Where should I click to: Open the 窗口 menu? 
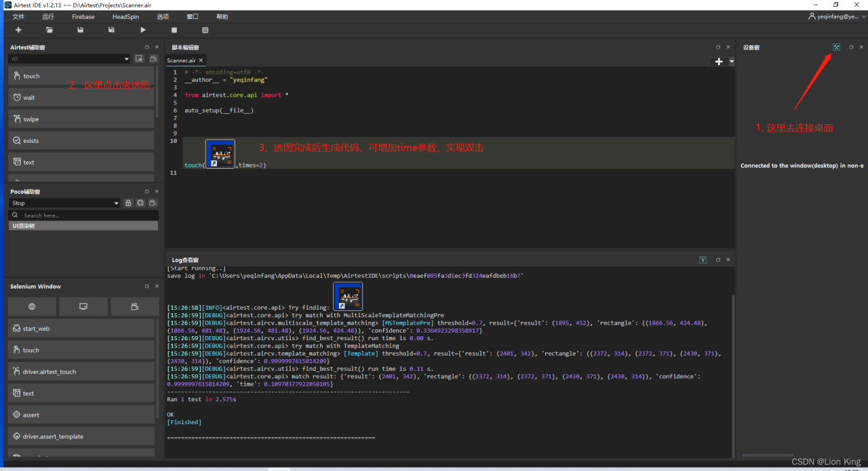tap(193, 16)
